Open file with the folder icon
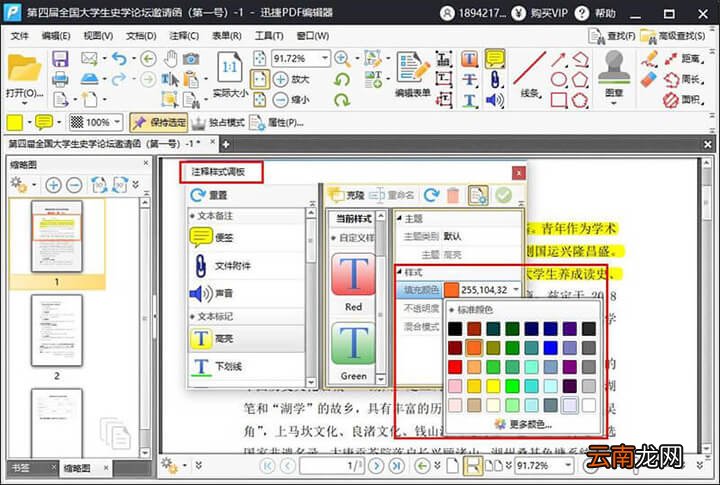 click(x=24, y=69)
